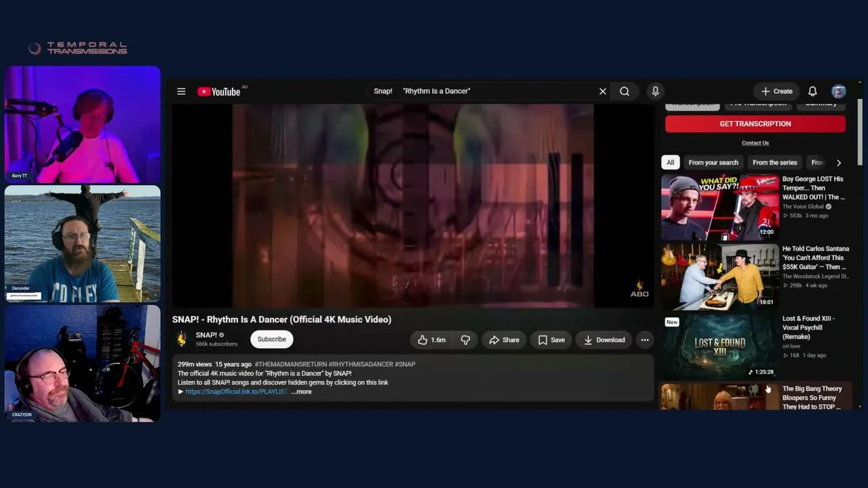Open the SNAP! channel name link
868x488 pixels.
coord(206,335)
